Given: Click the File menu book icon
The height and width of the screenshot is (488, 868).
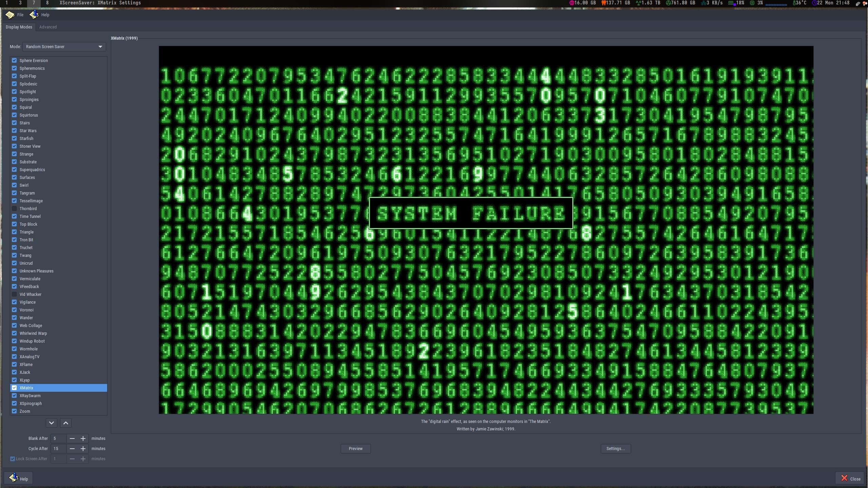Looking at the screenshot, I should (10, 15).
